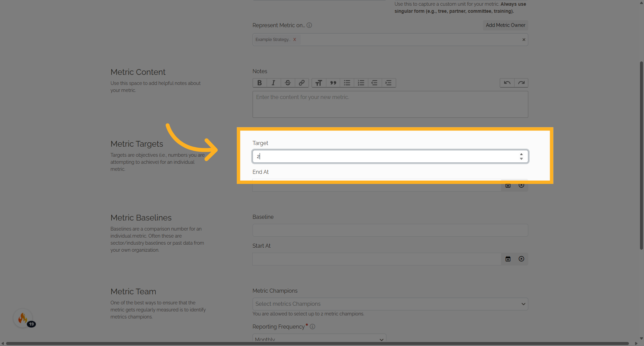
Task: Redo edit in Notes editor
Action: pos(521,83)
